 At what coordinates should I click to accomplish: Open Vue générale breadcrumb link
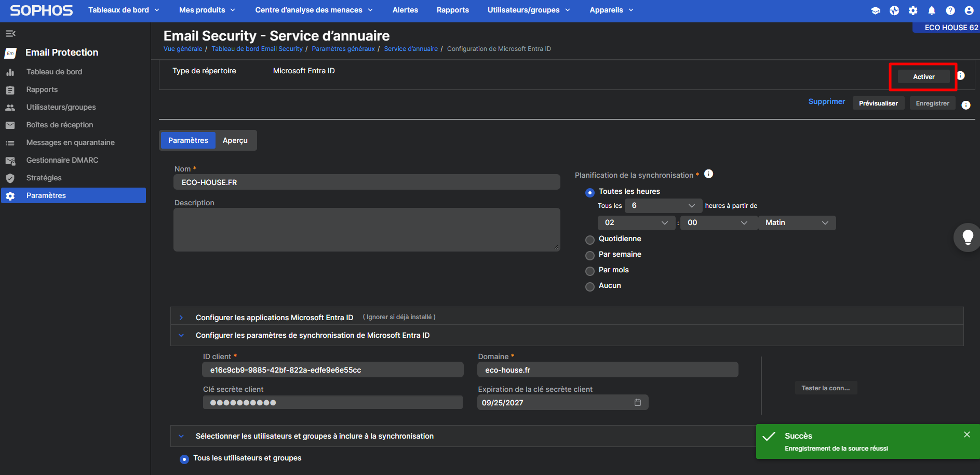(x=183, y=49)
